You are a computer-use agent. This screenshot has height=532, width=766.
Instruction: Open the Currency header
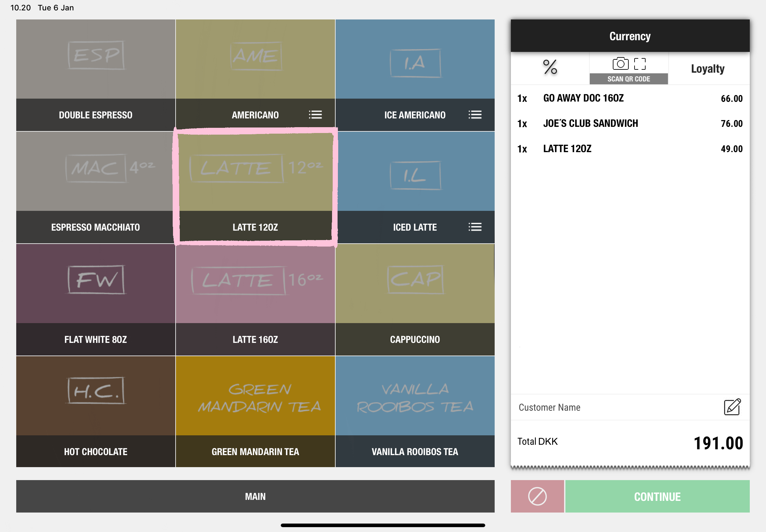pyautogui.click(x=630, y=36)
